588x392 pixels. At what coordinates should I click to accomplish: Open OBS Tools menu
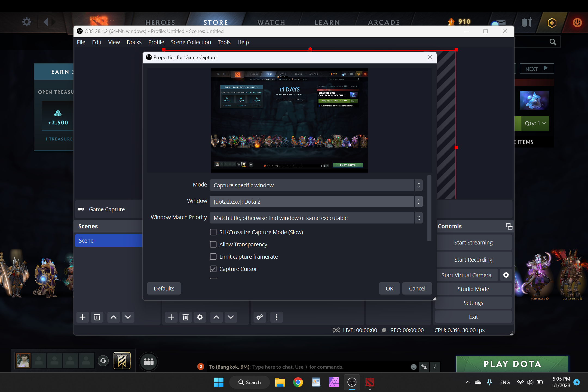224,42
